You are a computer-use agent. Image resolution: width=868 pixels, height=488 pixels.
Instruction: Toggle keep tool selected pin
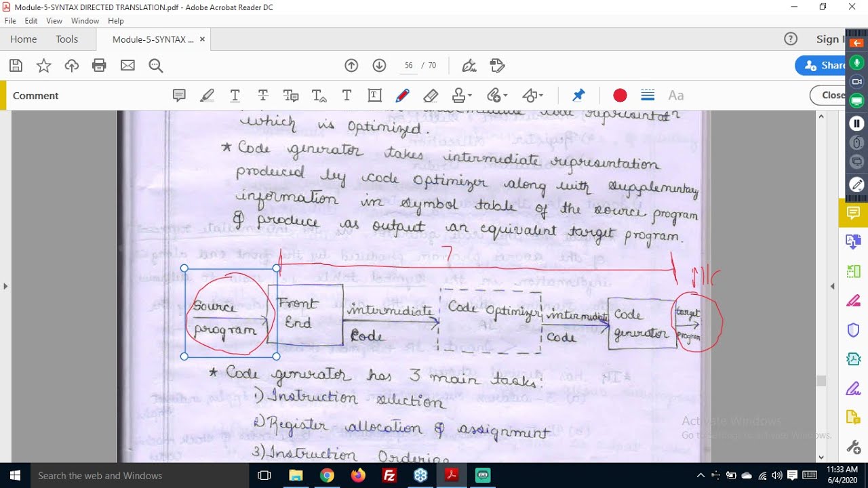tap(578, 96)
